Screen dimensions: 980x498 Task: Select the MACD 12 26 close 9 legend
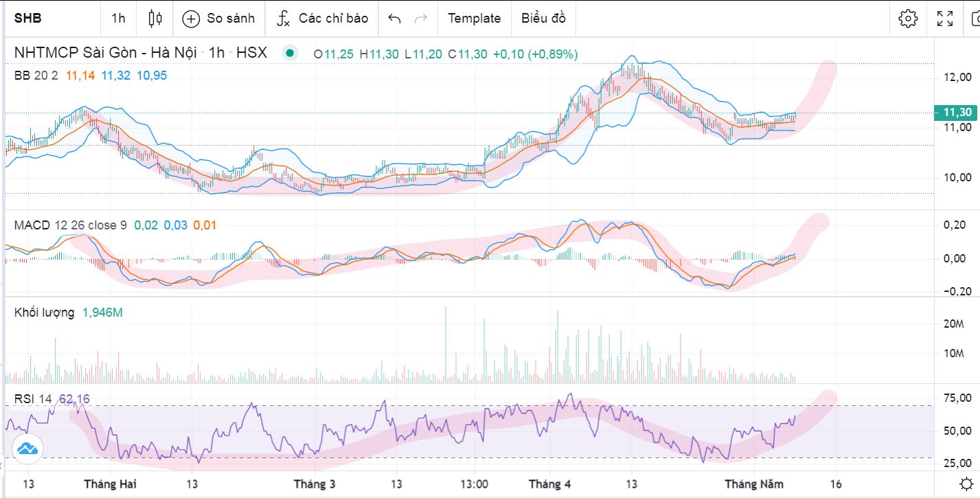pos(70,225)
